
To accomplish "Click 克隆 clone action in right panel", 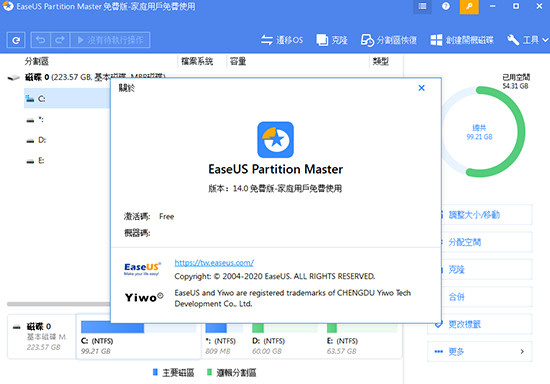I will pyautogui.click(x=487, y=269).
